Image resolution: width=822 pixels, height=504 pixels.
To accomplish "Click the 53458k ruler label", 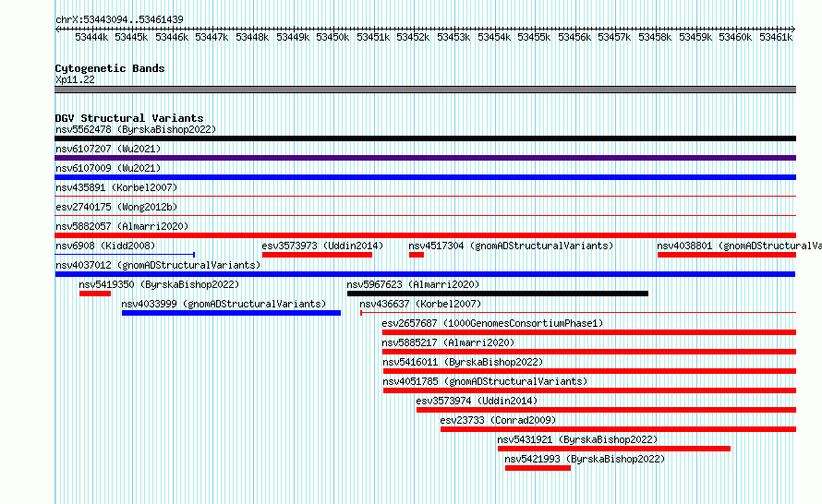I will coord(655,37).
